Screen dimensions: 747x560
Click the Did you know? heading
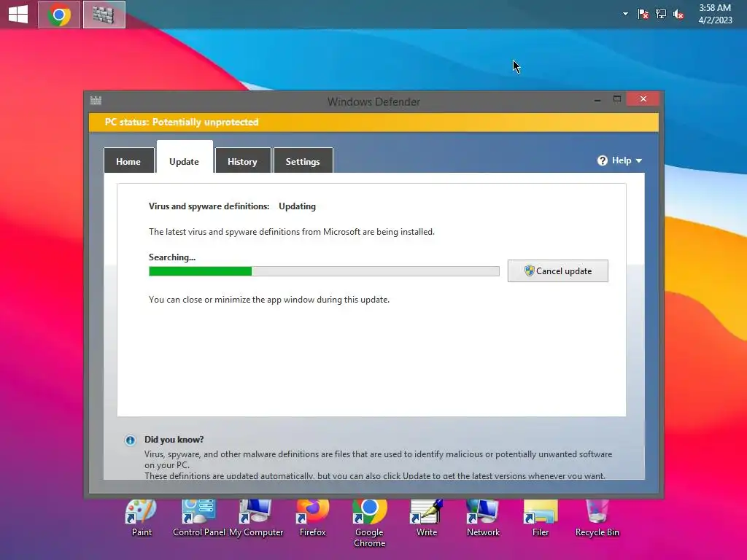[174, 440]
